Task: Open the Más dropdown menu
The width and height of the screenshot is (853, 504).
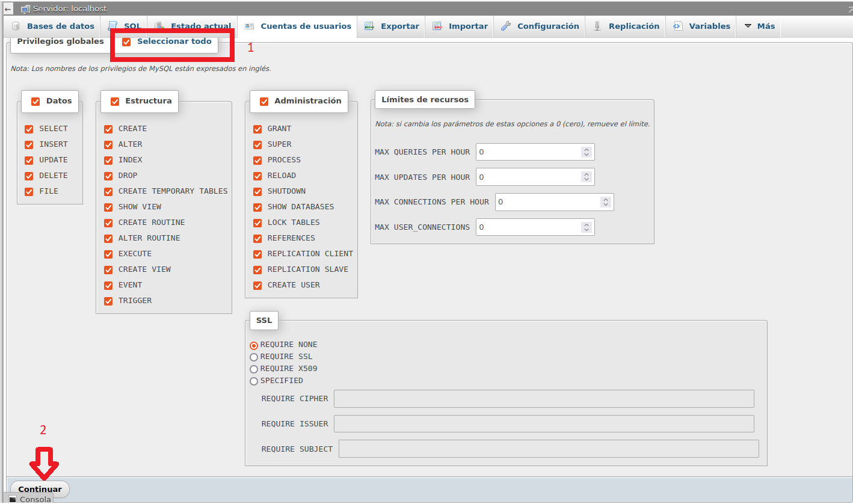Action: (759, 26)
